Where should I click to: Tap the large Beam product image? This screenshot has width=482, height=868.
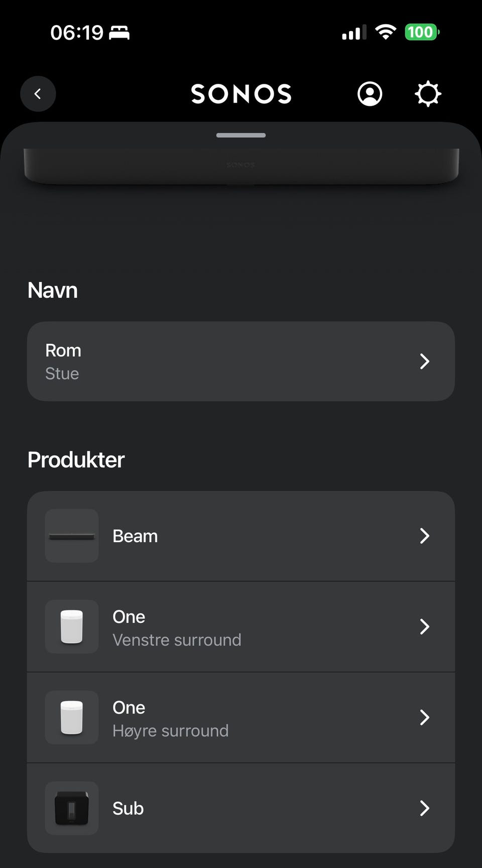[241, 166]
